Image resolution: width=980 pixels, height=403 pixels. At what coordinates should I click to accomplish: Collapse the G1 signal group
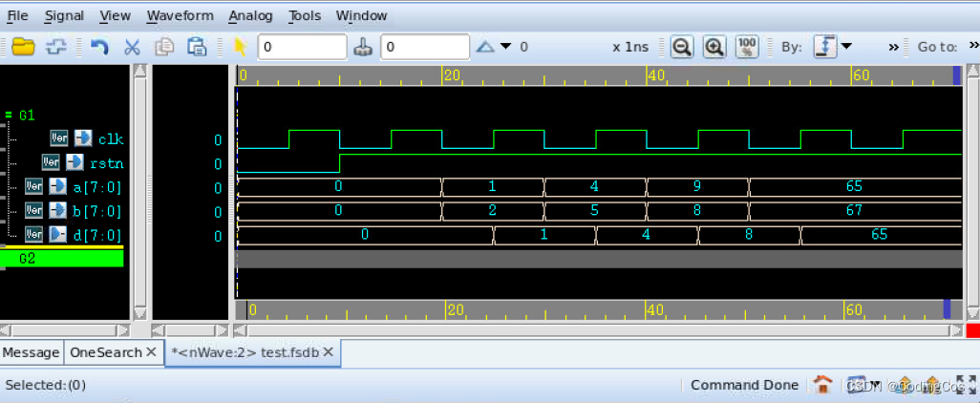coord(8,115)
